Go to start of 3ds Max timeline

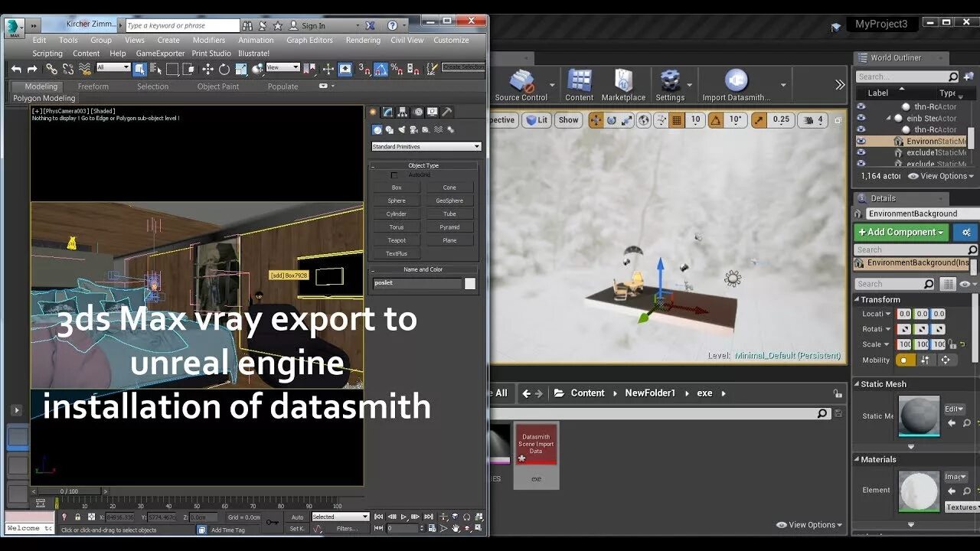[x=377, y=517]
